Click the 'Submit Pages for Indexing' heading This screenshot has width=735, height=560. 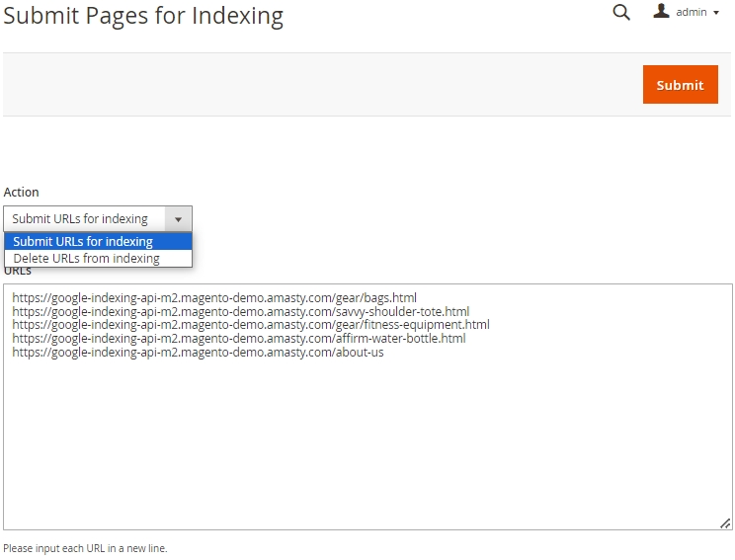(x=143, y=16)
